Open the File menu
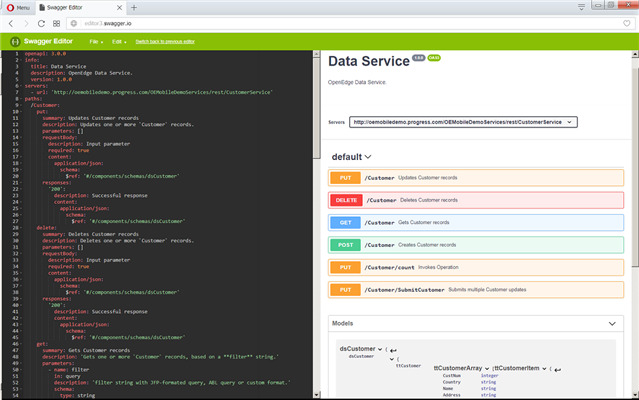The height and width of the screenshot is (400, 639). click(x=95, y=42)
